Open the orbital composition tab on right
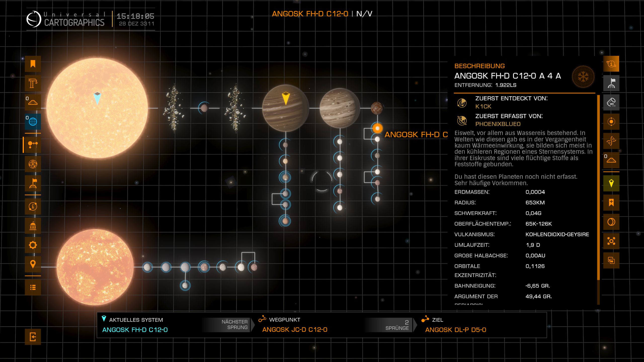The image size is (644, 362). coord(611,122)
